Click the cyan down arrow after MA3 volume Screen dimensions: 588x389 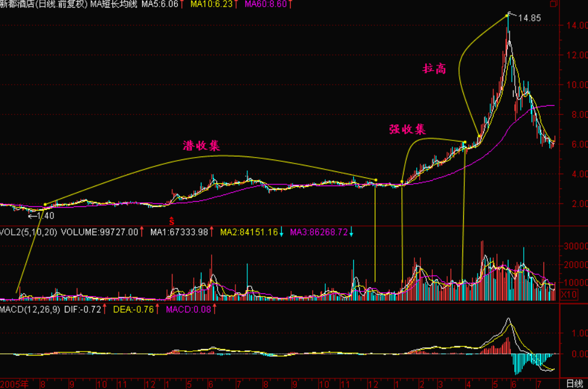tap(351, 232)
